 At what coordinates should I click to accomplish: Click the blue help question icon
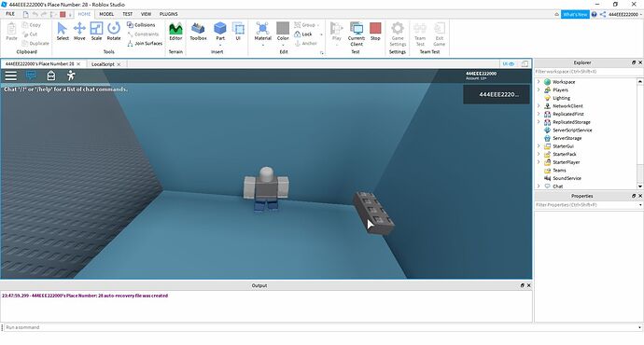594,14
